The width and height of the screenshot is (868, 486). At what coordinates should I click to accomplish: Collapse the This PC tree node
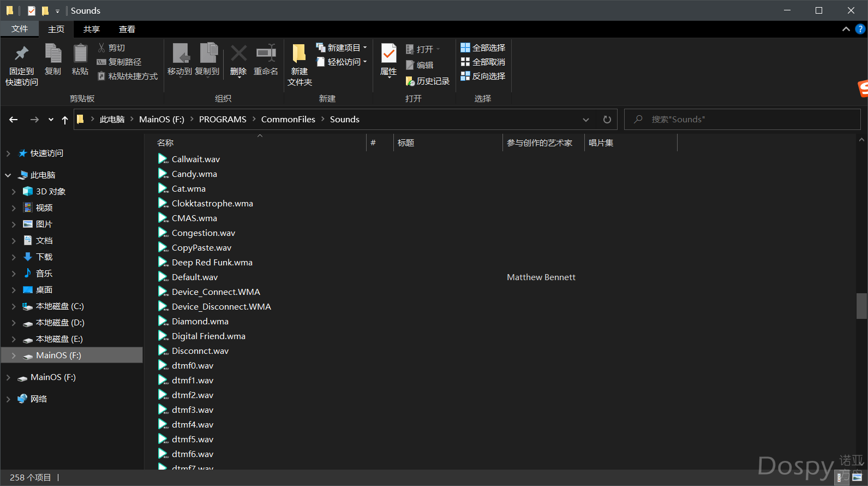[x=8, y=175]
